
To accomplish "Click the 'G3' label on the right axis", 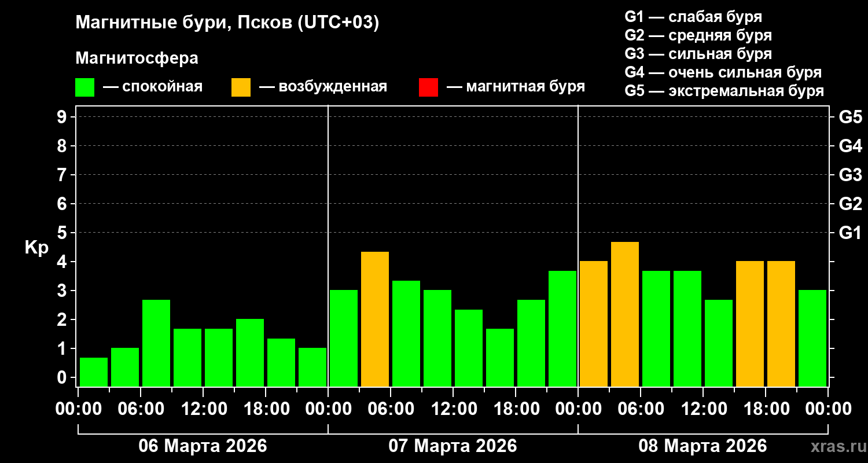I will (850, 175).
